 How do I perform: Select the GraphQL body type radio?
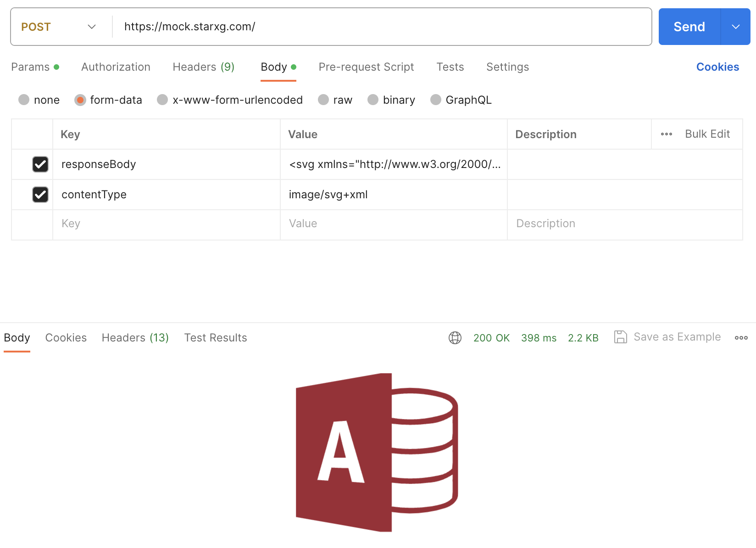(x=436, y=100)
